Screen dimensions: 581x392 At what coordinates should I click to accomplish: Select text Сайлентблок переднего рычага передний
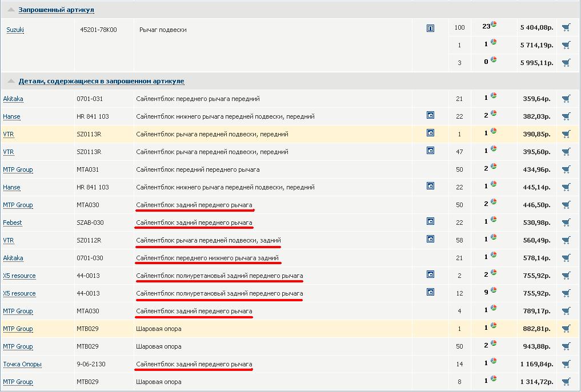tap(198, 99)
